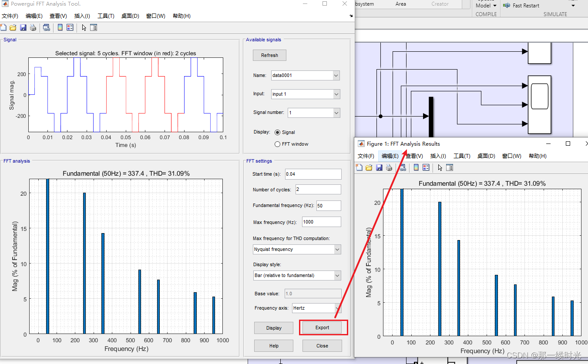This screenshot has width=588, height=364.
Task: Select the Signal display radio button
Action: click(277, 132)
